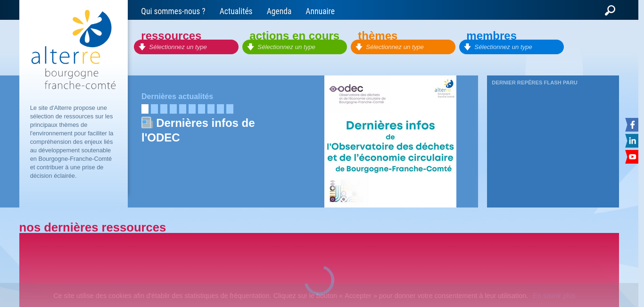Screen dimensions: 644x307
Task: Open Qui sommes-nous ? menu
Action: 173,11
